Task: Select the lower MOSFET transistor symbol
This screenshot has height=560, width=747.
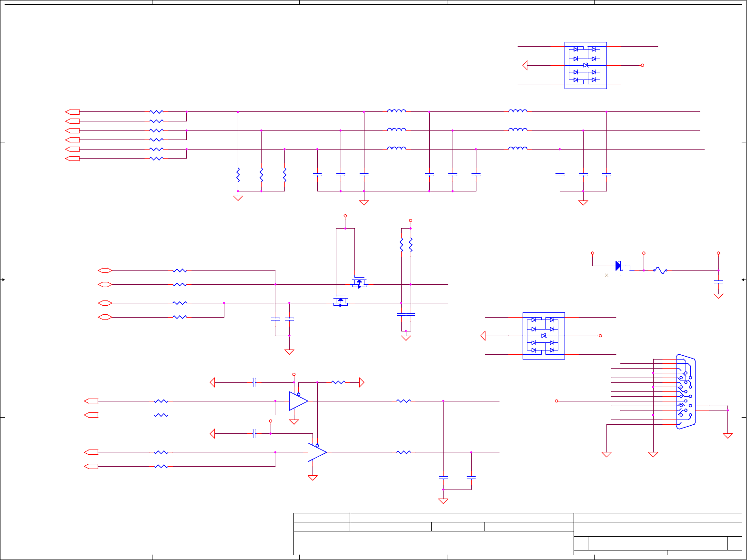Action: [341, 301]
